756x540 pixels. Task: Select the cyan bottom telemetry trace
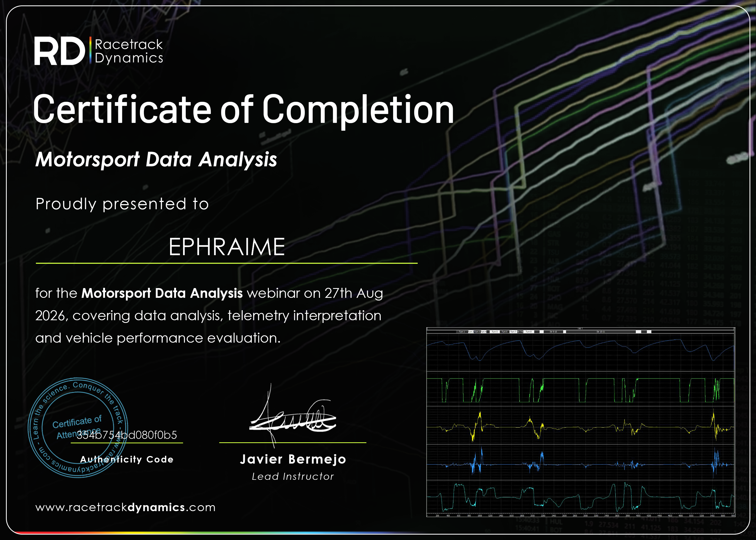(580, 497)
